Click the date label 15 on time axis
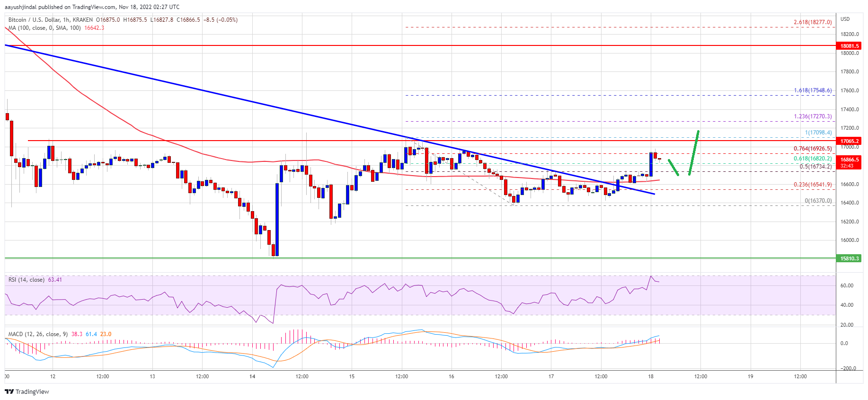 point(352,377)
